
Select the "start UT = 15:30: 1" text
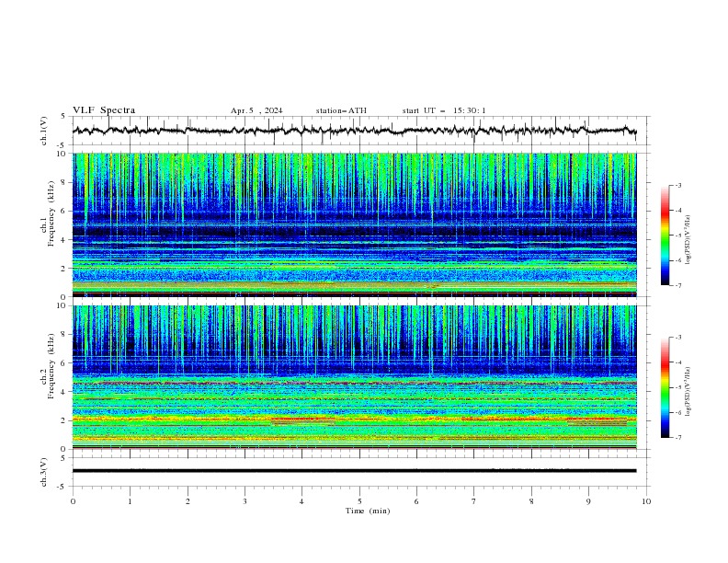(x=444, y=110)
